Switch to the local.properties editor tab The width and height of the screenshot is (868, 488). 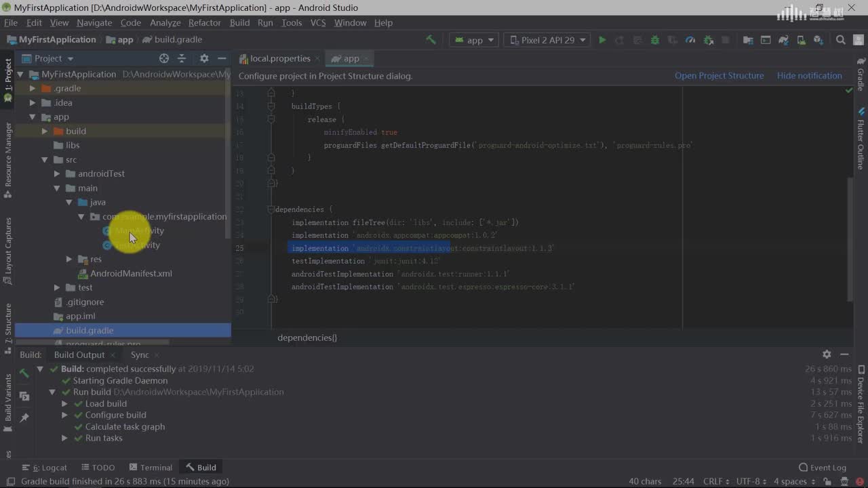point(279,58)
